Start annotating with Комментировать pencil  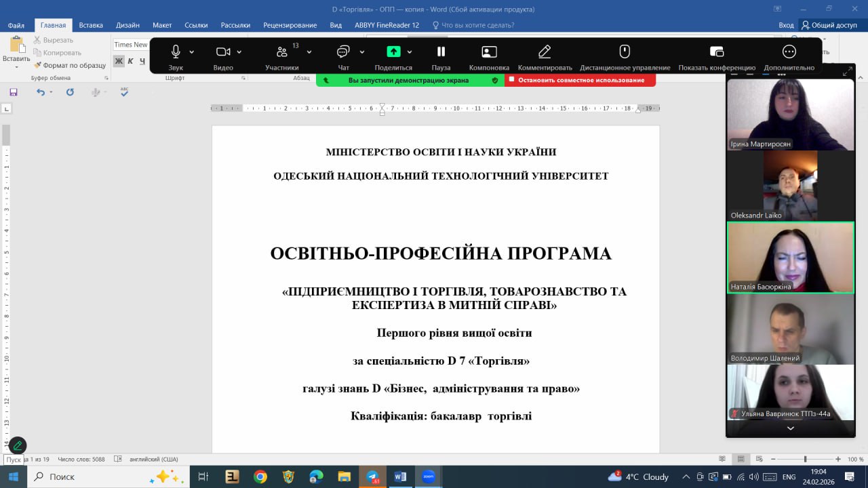pyautogui.click(x=545, y=52)
